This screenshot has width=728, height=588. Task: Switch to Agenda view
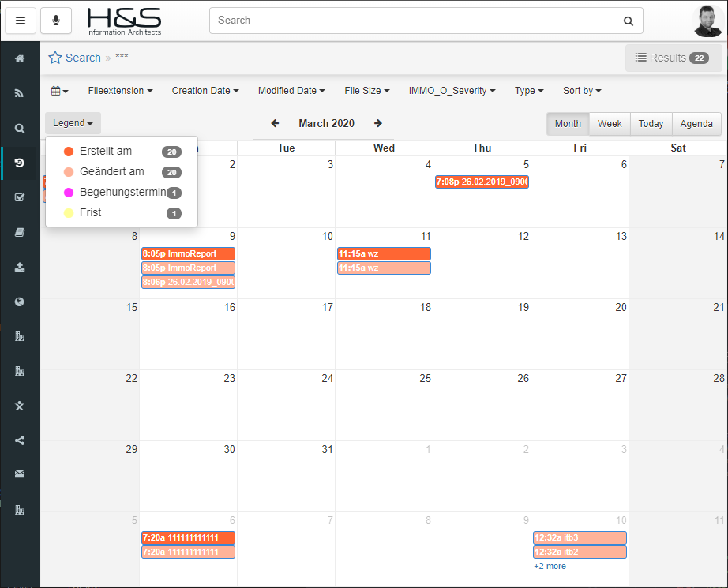click(696, 124)
